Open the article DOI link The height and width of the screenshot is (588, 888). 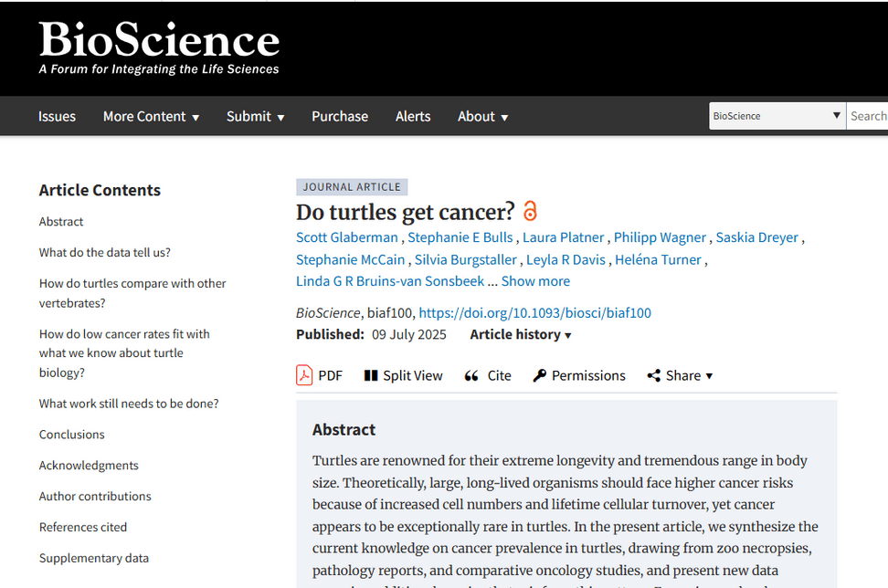534,312
